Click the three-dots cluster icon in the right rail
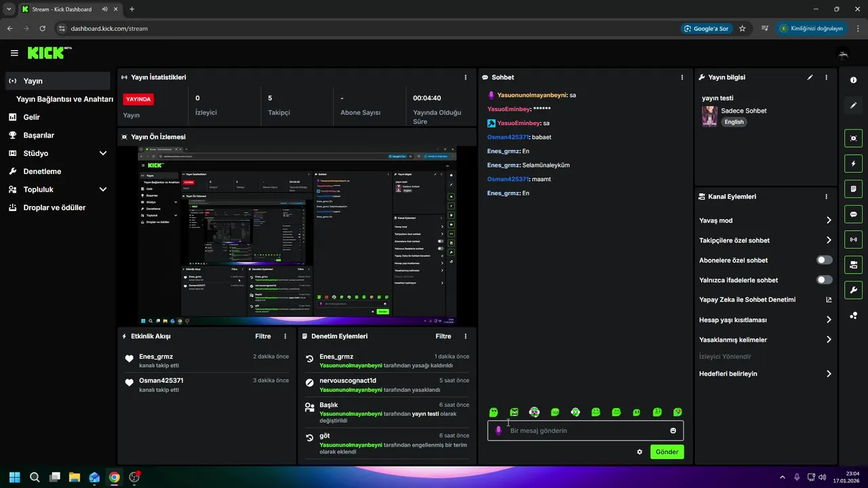The height and width of the screenshot is (488, 868). point(853,315)
